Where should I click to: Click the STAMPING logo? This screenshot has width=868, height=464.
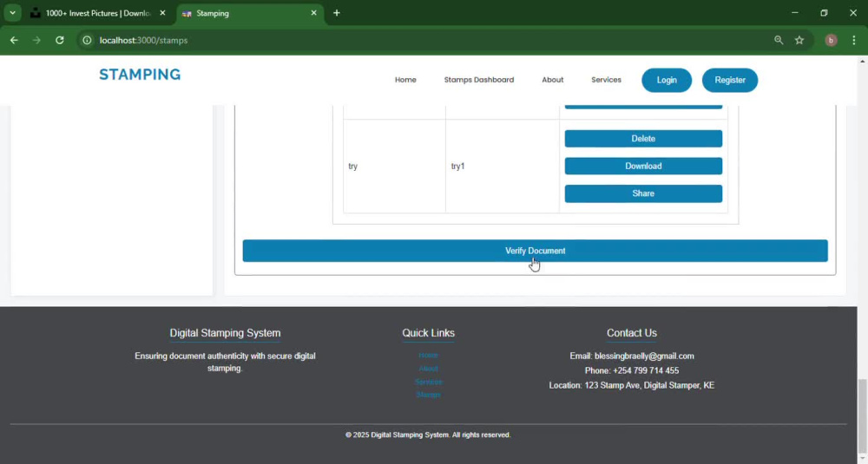click(x=140, y=75)
